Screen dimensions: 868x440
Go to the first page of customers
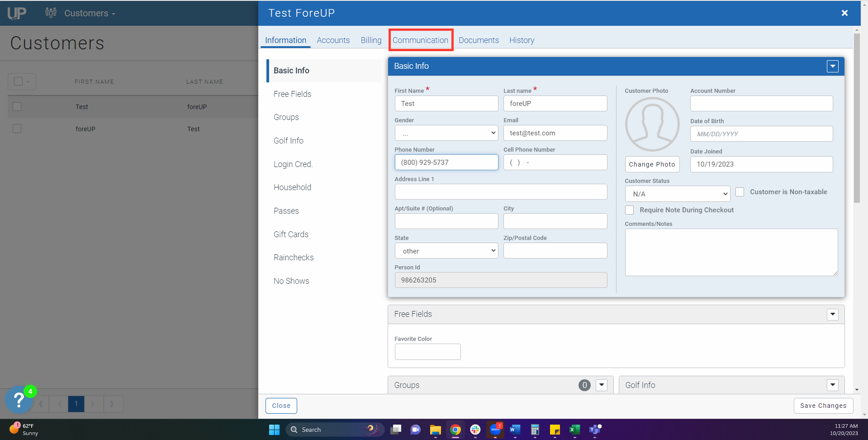click(41, 404)
